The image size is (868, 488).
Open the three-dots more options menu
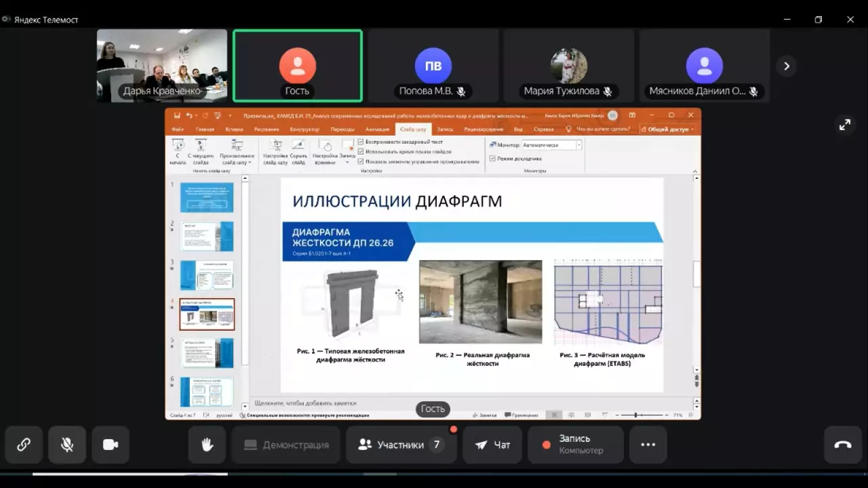648,445
